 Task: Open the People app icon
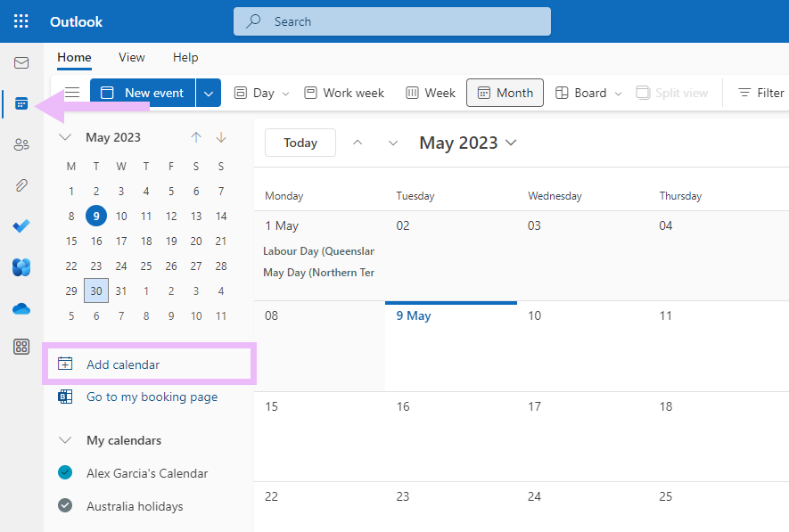click(x=21, y=144)
